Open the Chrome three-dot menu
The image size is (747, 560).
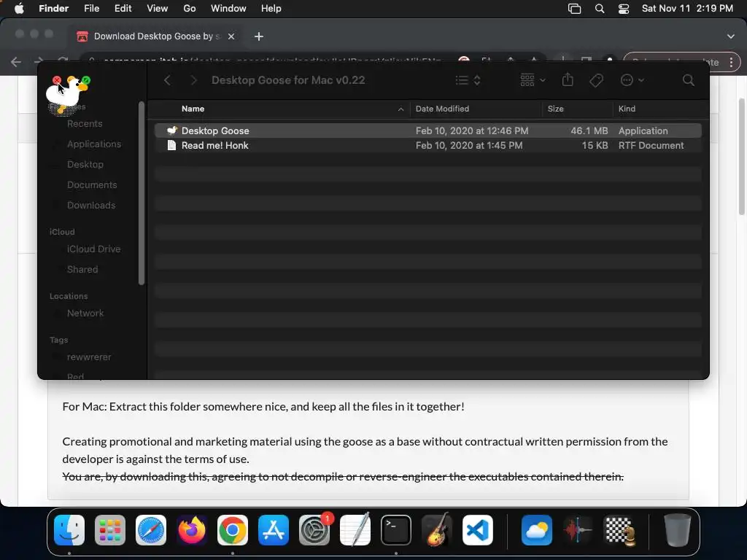[x=731, y=63]
